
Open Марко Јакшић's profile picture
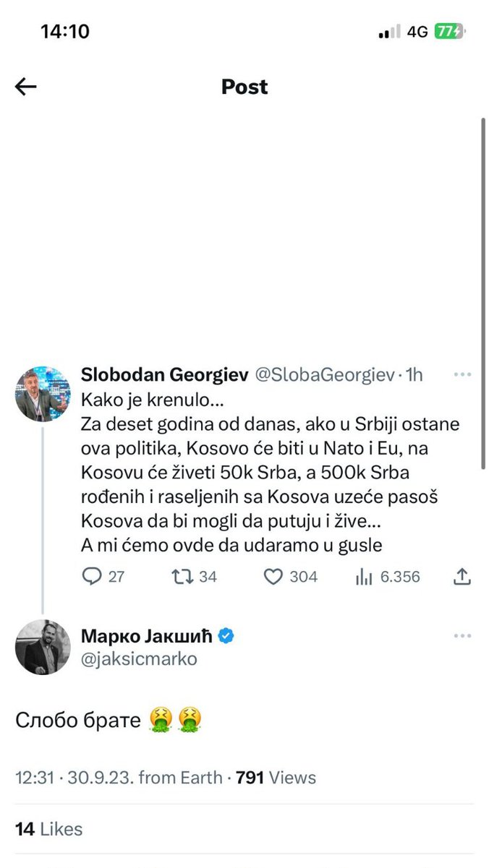(43, 647)
